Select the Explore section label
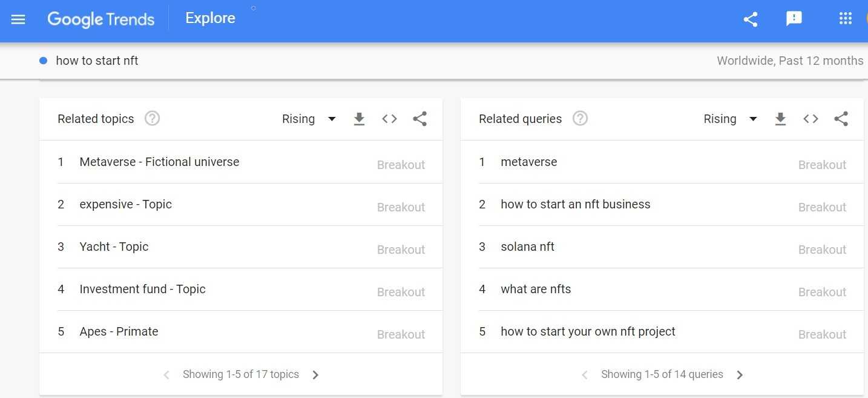 210,18
